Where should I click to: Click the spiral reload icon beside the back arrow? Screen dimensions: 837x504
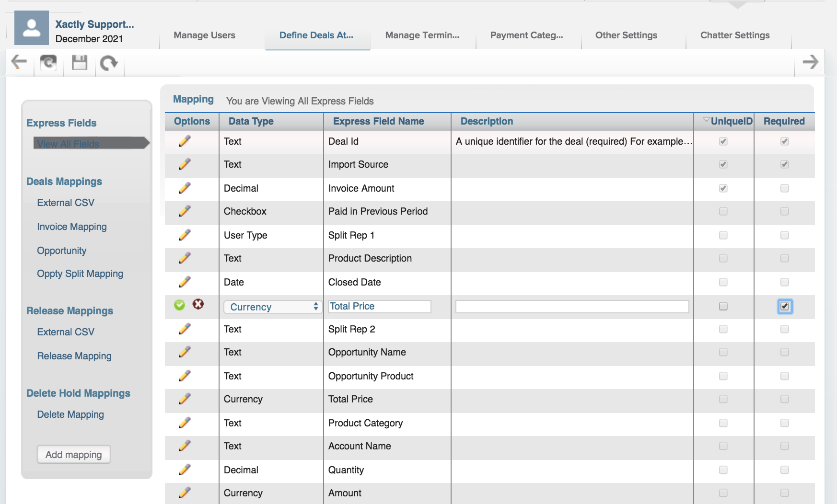(48, 62)
